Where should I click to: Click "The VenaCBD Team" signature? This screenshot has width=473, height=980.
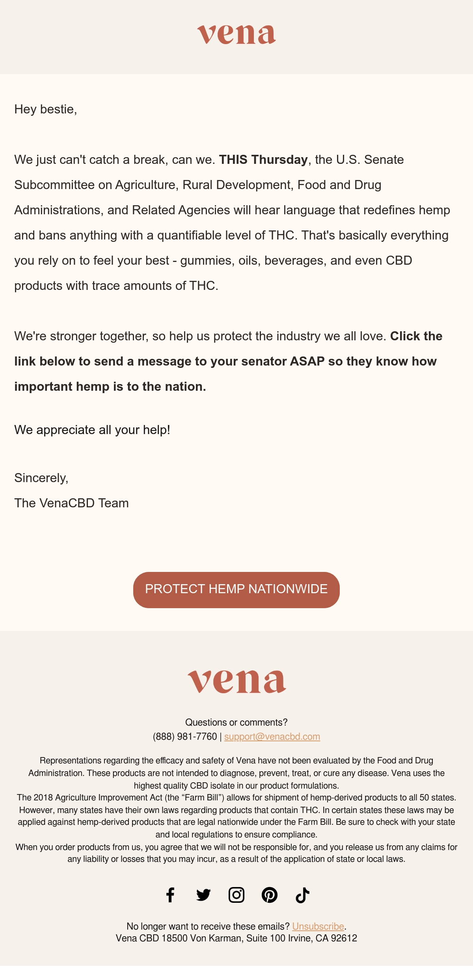(x=71, y=503)
